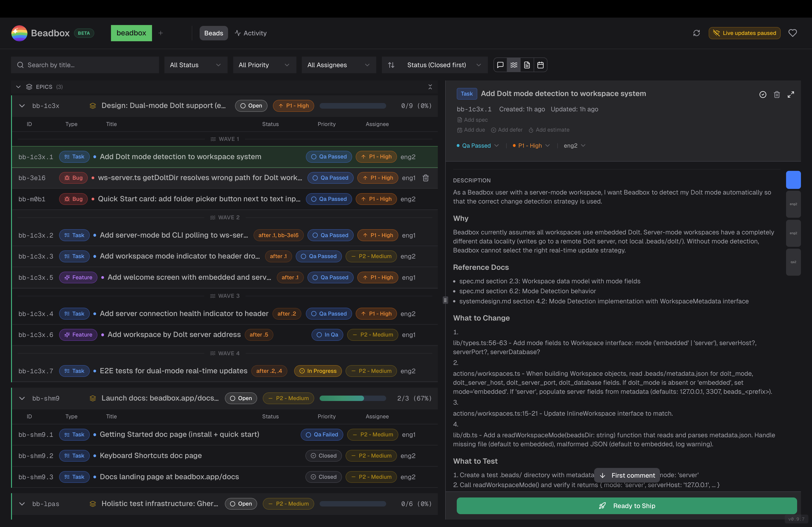This screenshot has height=527, width=812.
Task: Click the search by title field
Action: 85,65
